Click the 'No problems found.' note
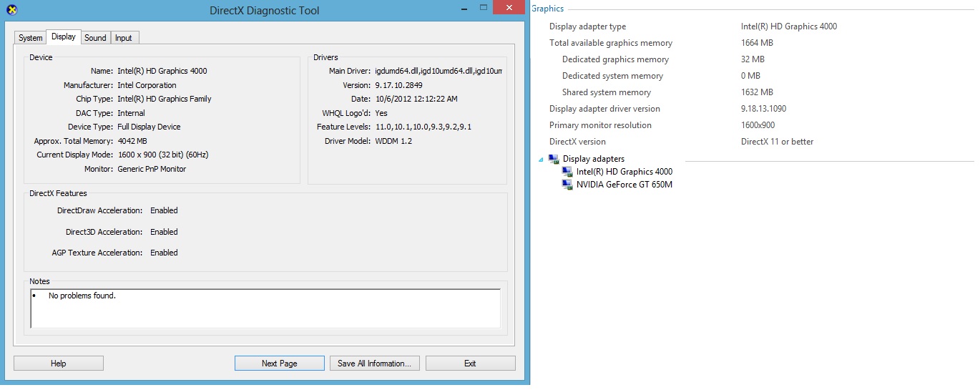Image resolution: width=980 pixels, height=390 pixels. click(82, 296)
